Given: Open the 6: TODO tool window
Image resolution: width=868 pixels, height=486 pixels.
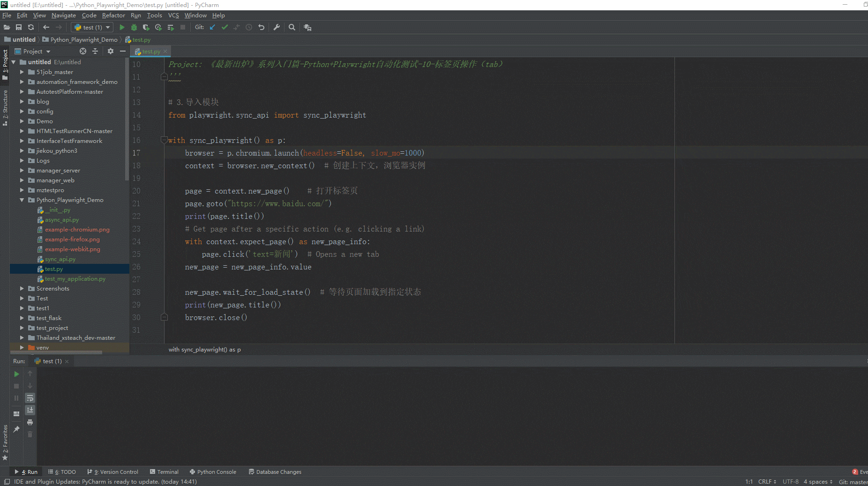Looking at the screenshot, I should (62, 472).
